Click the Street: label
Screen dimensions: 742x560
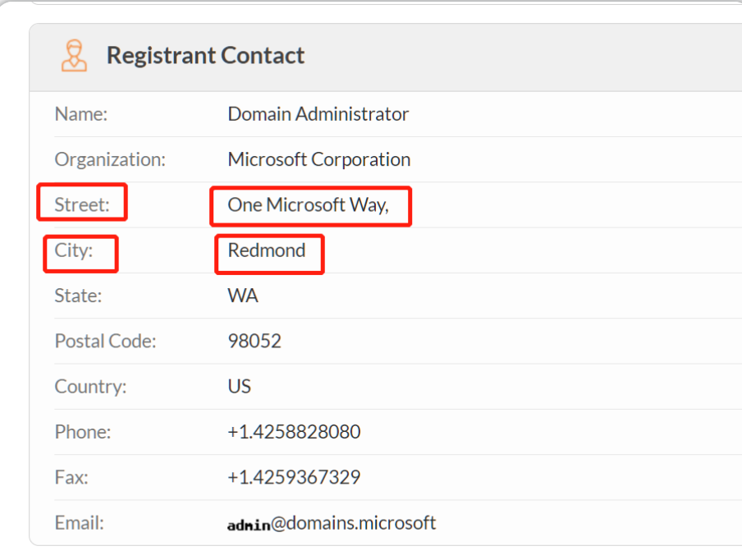click(82, 205)
